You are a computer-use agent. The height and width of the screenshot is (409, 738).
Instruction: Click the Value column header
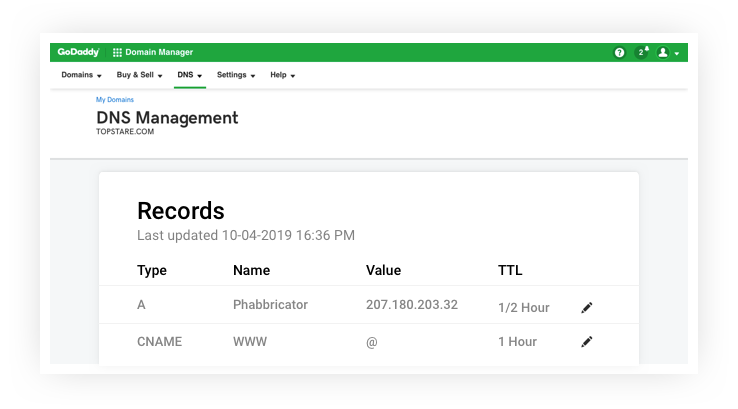click(384, 270)
